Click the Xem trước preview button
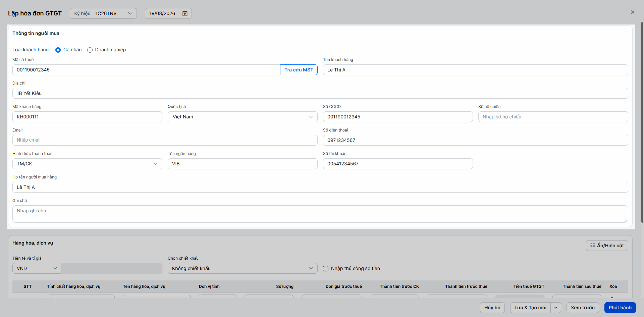Viewport: 644px width, 317px height. point(583,308)
